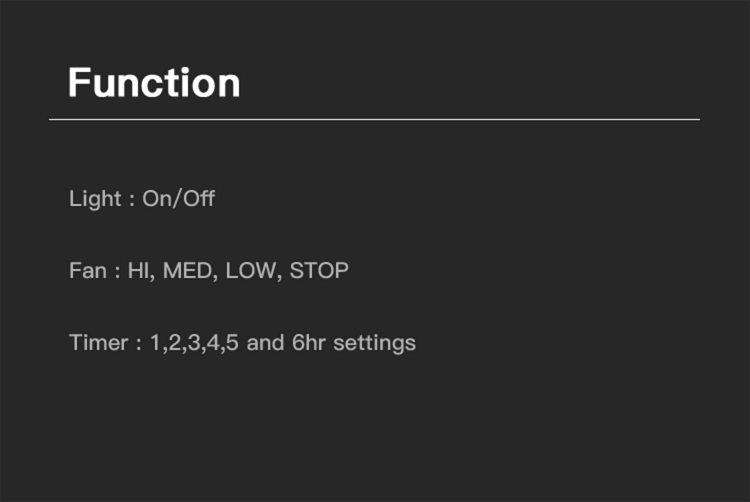Click the STOP fan setting text
Screen dimensions: 750x502
(319, 271)
